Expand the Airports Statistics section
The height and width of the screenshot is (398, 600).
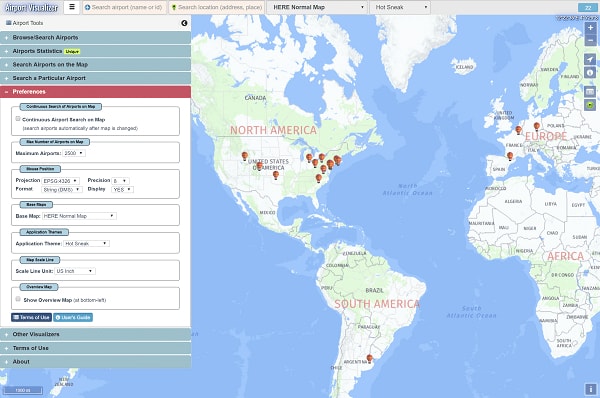click(x=95, y=51)
